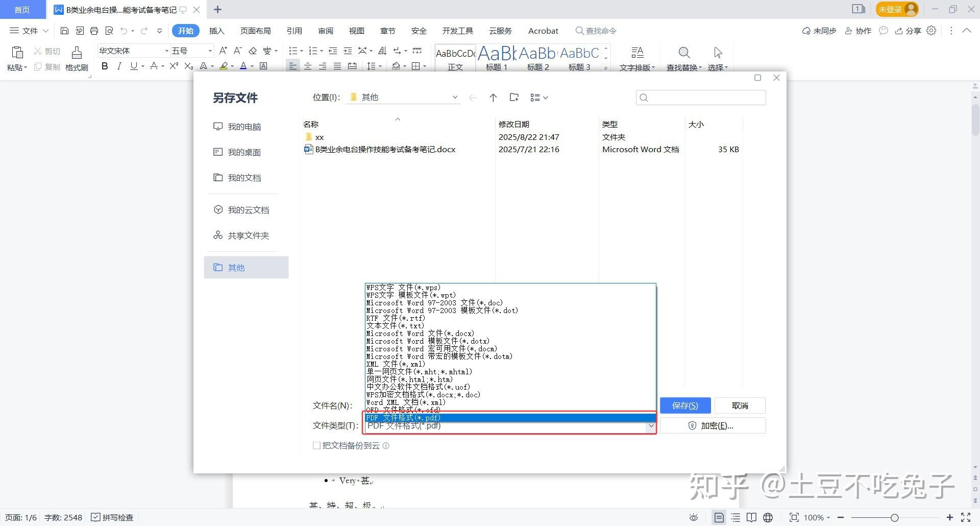Click the Print Preview icon
Screen dimensions: 980x526
tap(109, 31)
